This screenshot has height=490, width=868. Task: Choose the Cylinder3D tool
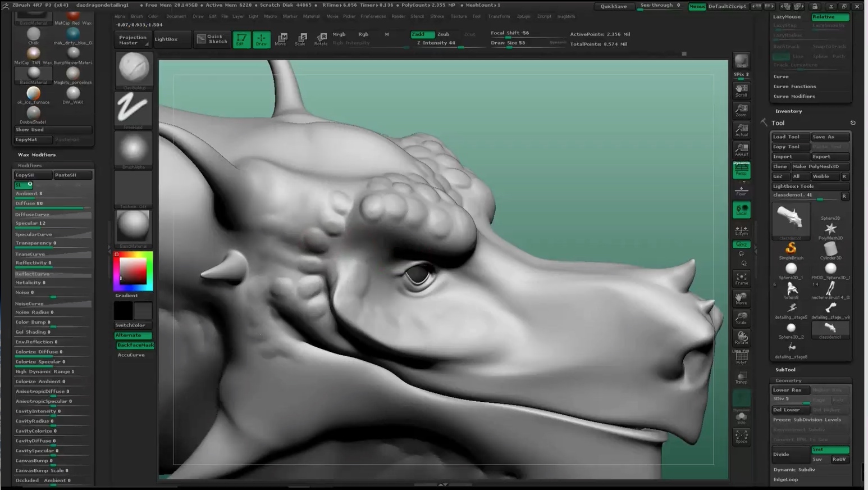830,251
